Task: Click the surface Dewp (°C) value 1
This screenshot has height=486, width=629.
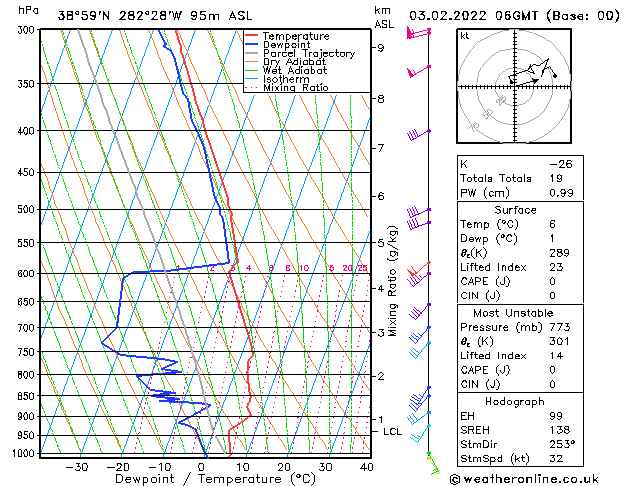Action: click(x=552, y=239)
